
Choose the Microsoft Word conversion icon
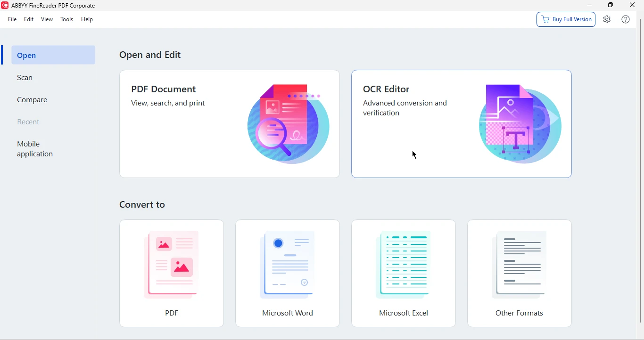[x=288, y=266]
